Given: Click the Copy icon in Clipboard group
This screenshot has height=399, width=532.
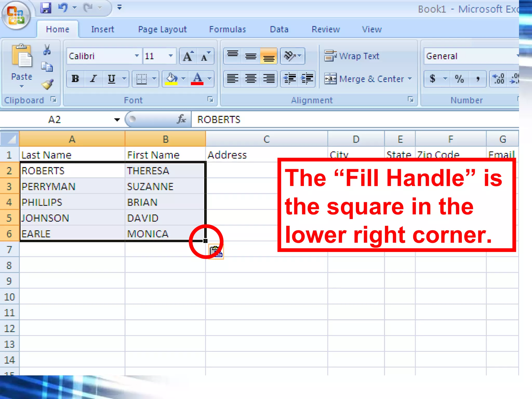Looking at the screenshot, I should 47,67.
